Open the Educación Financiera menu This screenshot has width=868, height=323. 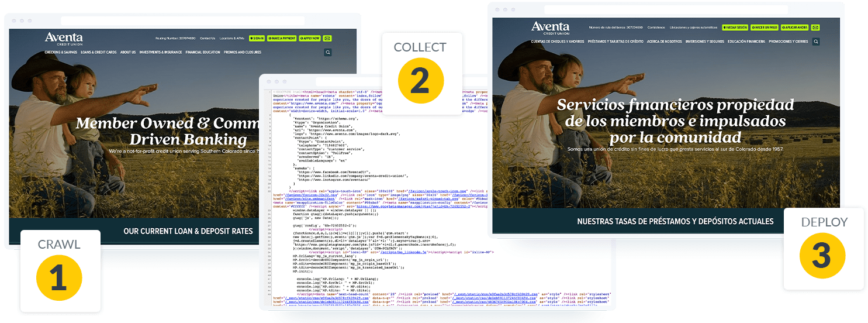(x=746, y=42)
